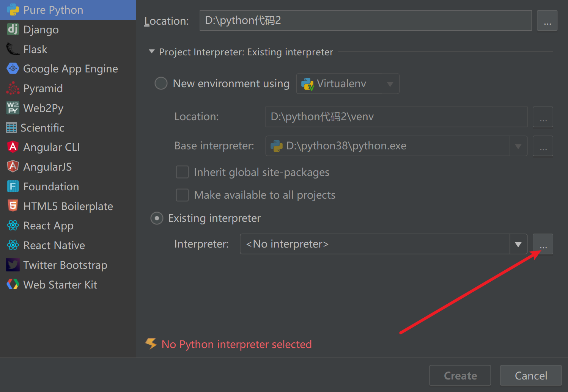Click the lightning warning icon
Viewport: 568px width, 392px height.
pos(151,343)
